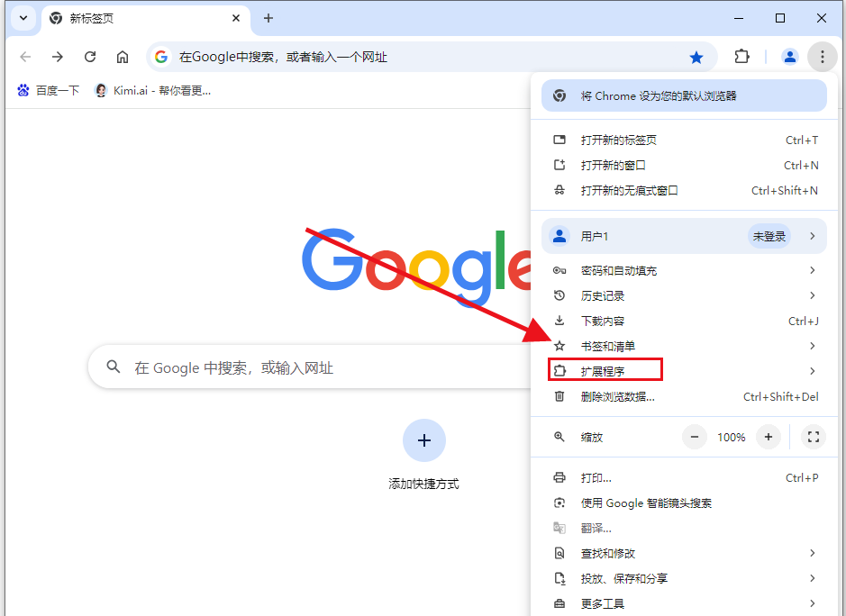Select 打印... menu item
846x616 pixels.
684,477
